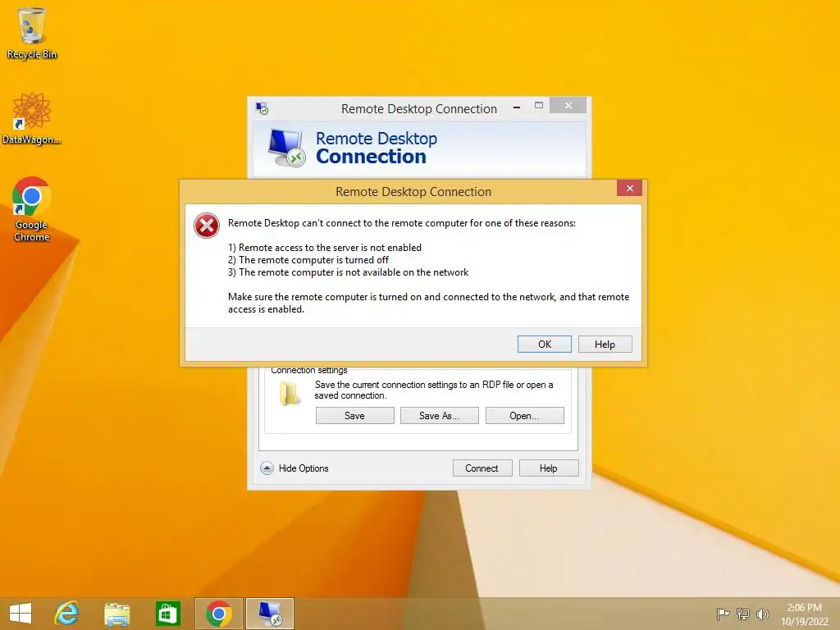
Task: Launch Internet Explorer from the taskbar
Action: (67, 614)
